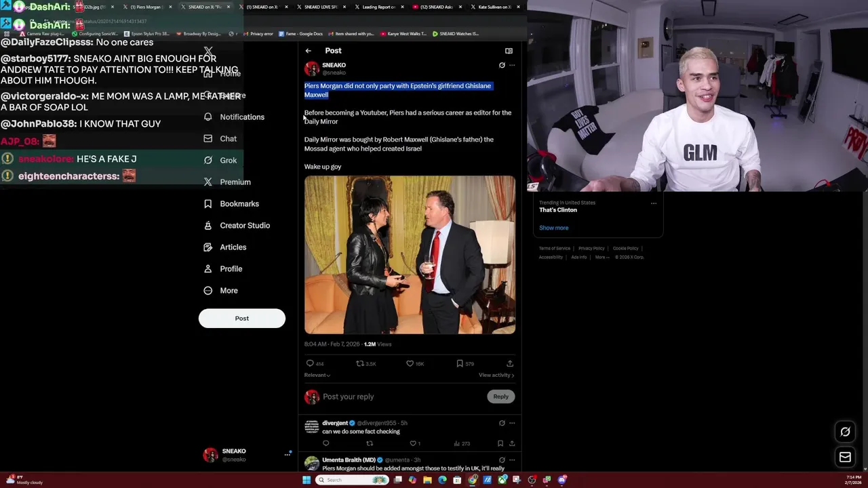Image resolution: width=868 pixels, height=488 pixels.
Task: Click Grok icon on Umenta Braith's reply
Action: pyautogui.click(x=502, y=460)
